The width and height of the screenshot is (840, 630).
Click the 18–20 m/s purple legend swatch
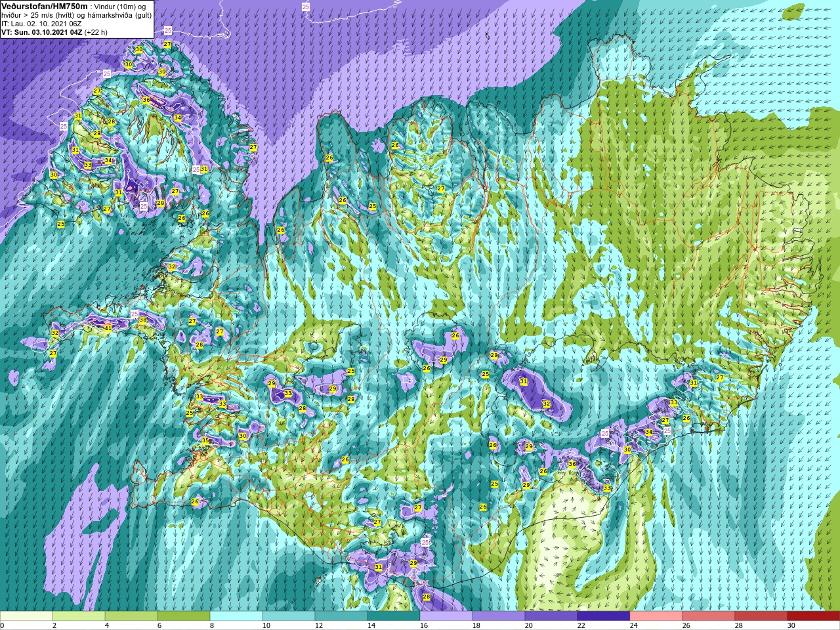(x=499, y=616)
